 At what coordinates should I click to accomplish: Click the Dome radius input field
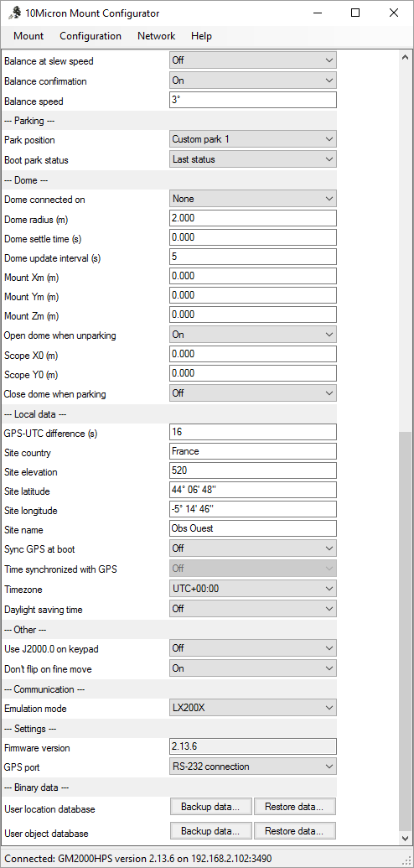click(253, 218)
